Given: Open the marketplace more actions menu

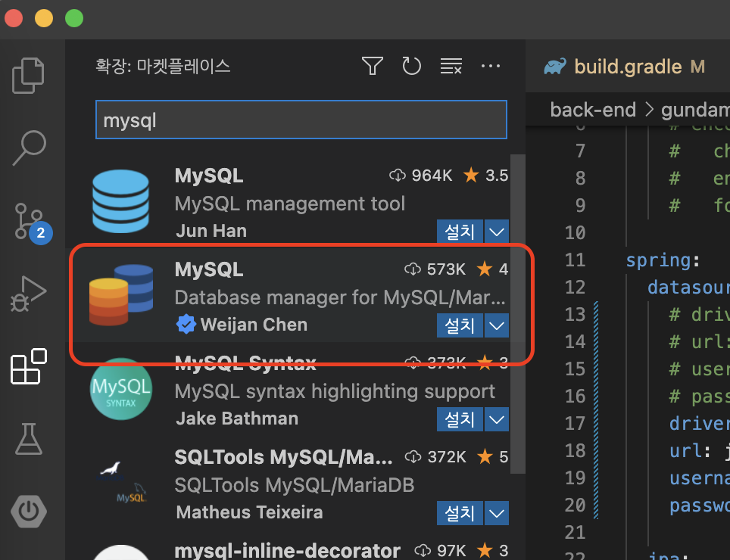Looking at the screenshot, I should click(491, 66).
